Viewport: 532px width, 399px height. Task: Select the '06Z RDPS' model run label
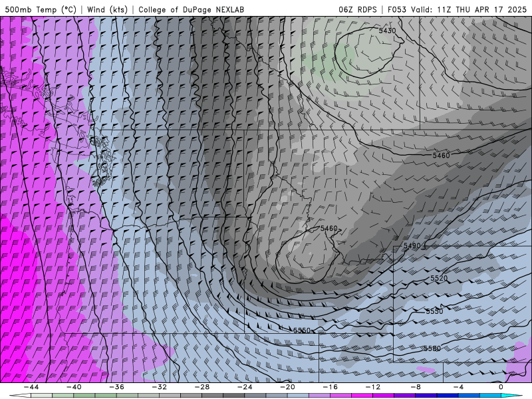tap(357, 9)
